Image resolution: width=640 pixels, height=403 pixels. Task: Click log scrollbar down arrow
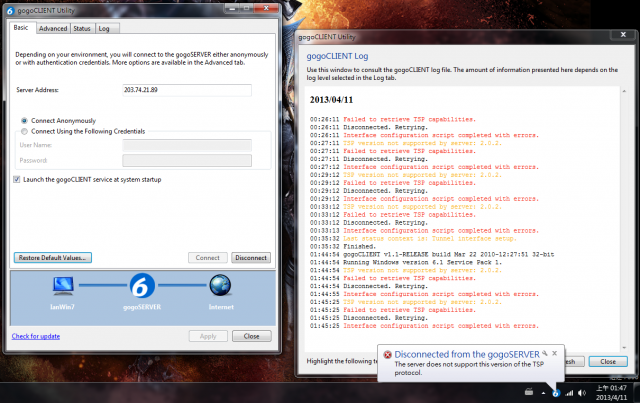coord(624,347)
